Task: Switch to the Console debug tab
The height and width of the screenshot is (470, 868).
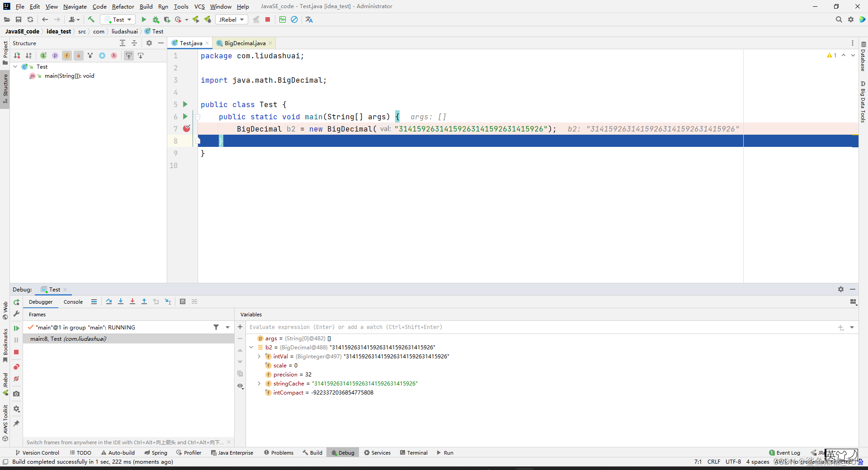Action: coord(73,301)
